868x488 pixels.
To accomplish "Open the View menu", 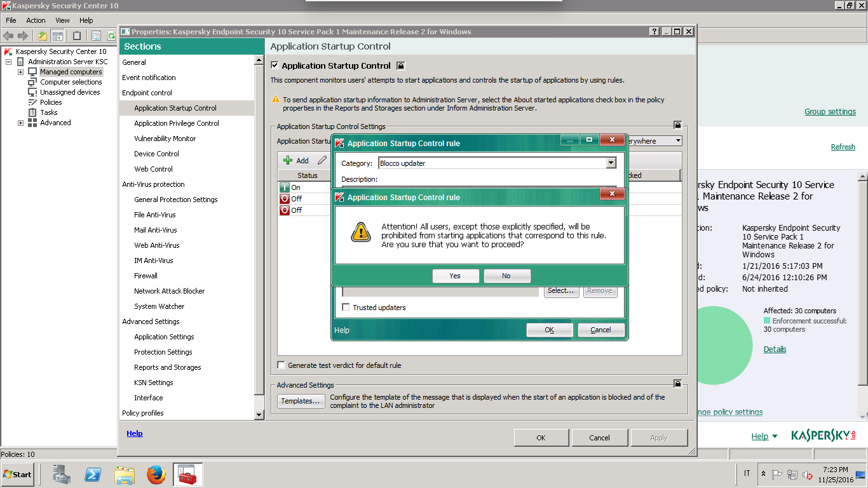I will [x=62, y=20].
